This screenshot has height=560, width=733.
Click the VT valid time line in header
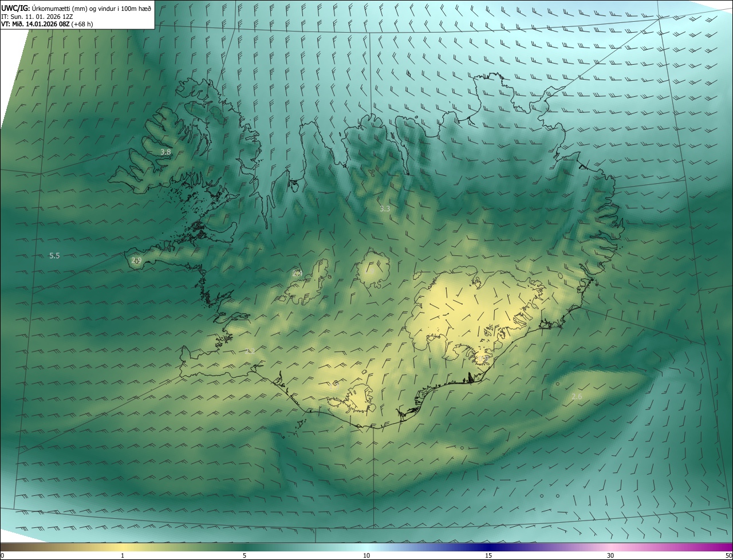point(47,24)
